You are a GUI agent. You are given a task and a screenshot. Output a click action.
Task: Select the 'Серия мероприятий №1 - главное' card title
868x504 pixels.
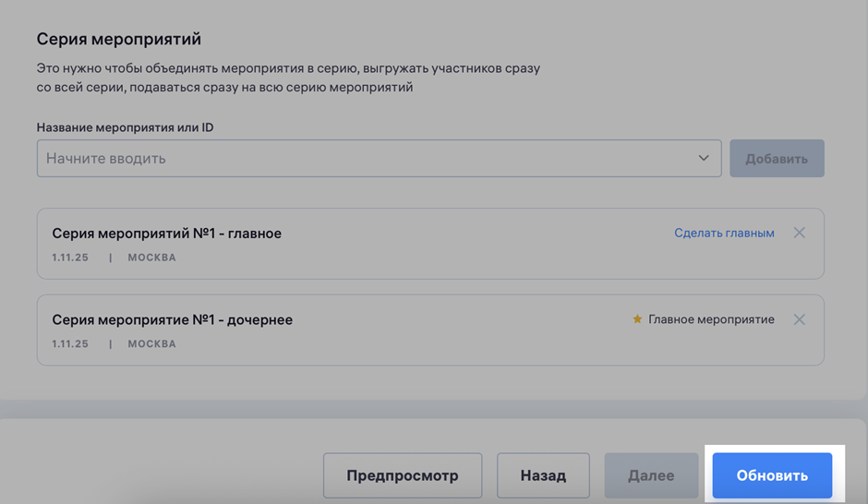(166, 234)
